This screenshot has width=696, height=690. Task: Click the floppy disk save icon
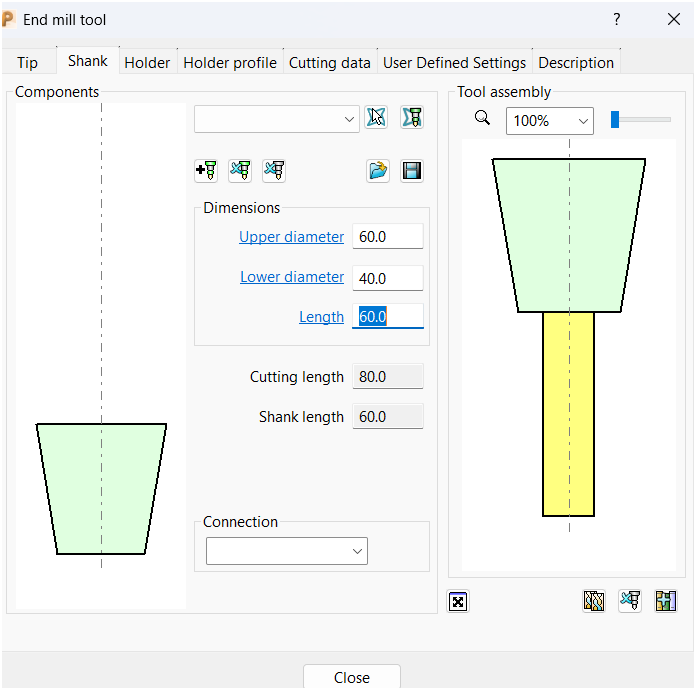coord(412,171)
